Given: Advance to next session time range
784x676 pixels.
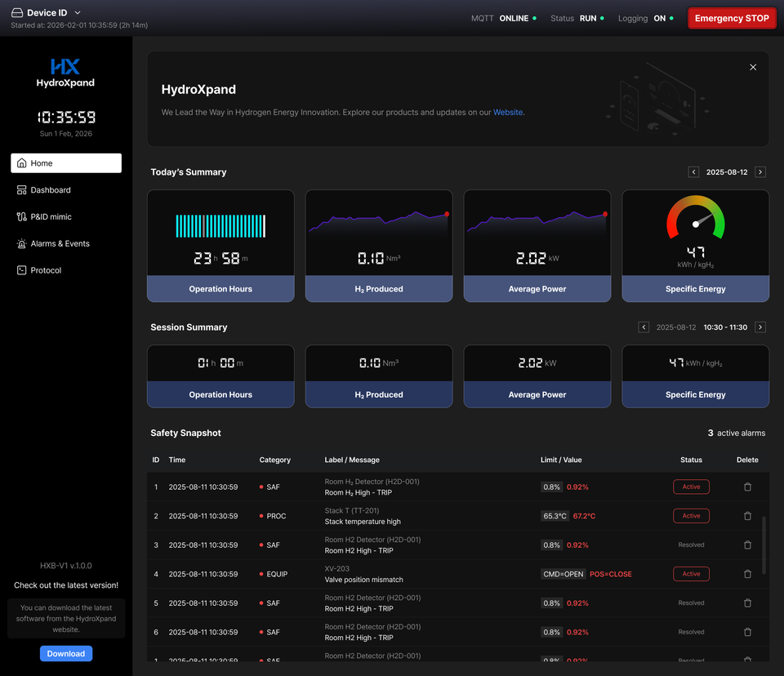Looking at the screenshot, I should (760, 327).
